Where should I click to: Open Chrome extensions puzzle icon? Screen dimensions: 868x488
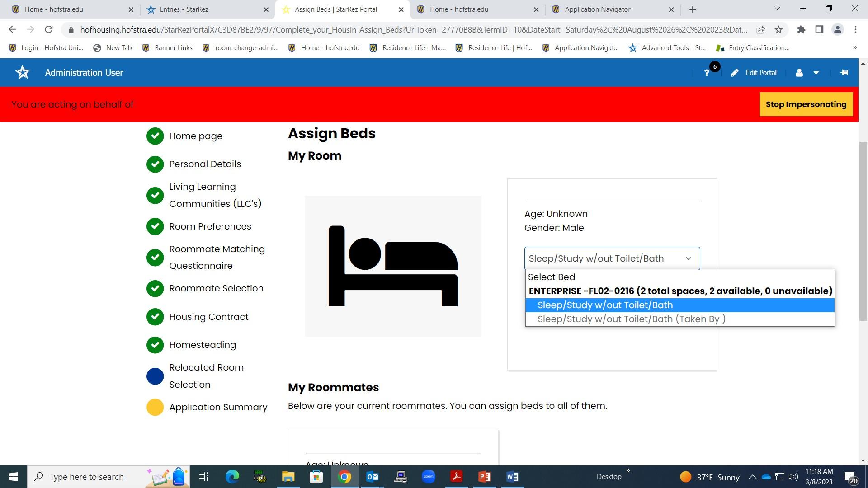pos(801,30)
